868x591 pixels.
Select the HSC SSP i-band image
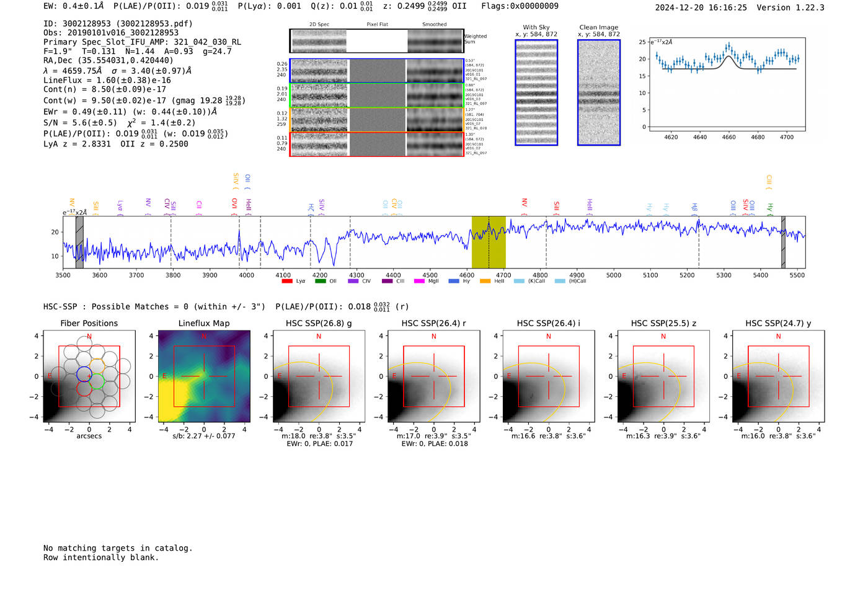[548, 376]
